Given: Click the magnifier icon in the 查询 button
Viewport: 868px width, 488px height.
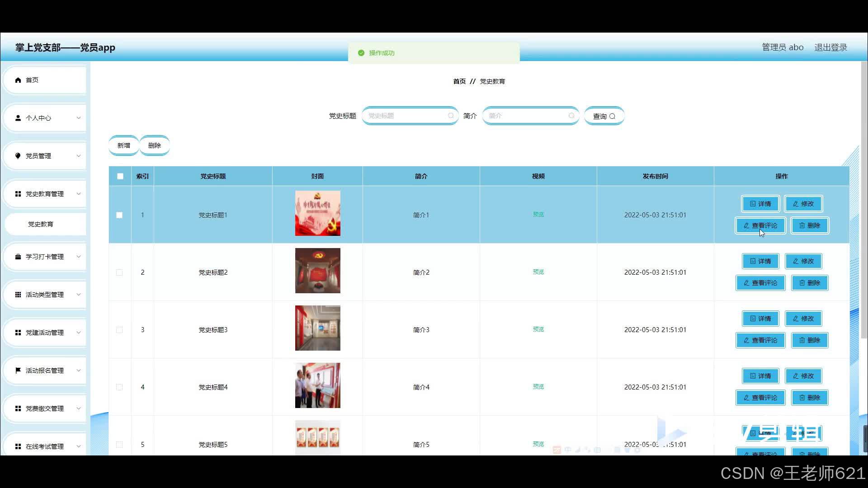Looking at the screenshot, I should pyautogui.click(x=612, y=117).
